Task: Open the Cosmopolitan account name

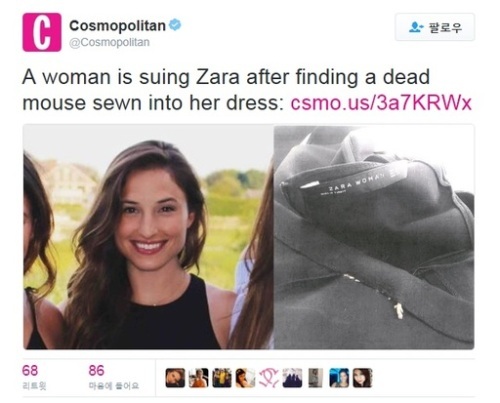Action: click(x=117, y=25)
